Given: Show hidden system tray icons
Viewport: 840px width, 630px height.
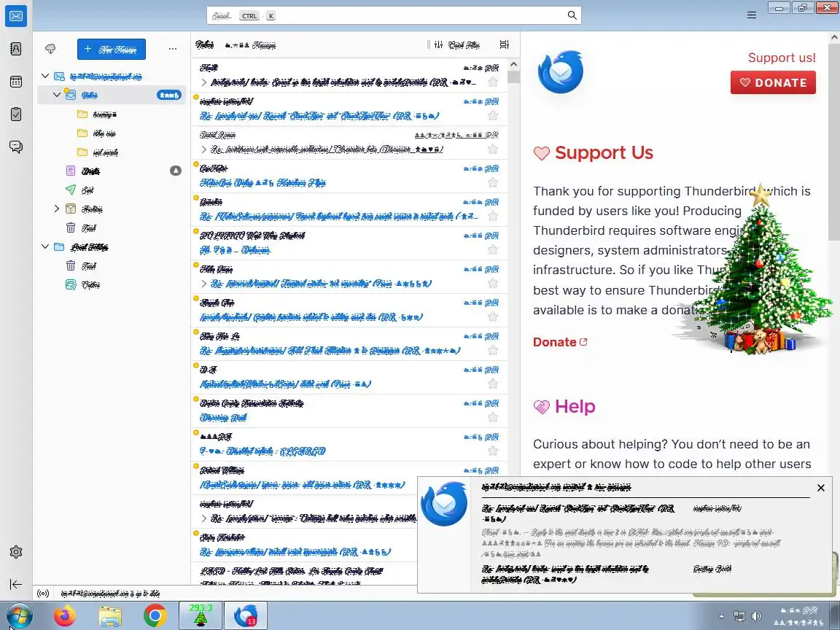Looking at the screenshot, I should (x=721, y=616).
